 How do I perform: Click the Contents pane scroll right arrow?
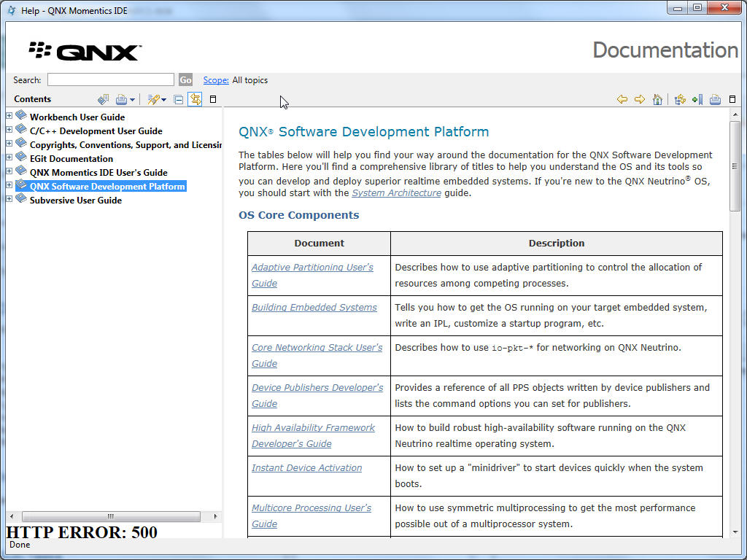tap(215, 516)
